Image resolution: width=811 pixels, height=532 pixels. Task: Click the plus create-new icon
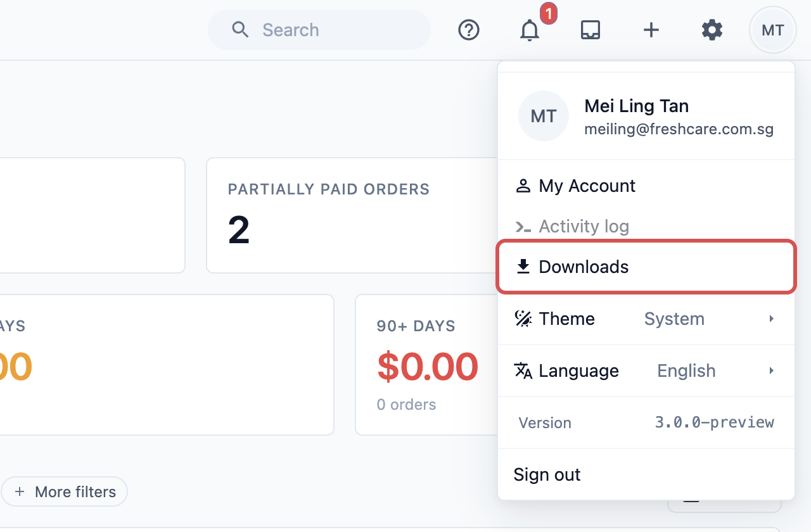(651, 30)
